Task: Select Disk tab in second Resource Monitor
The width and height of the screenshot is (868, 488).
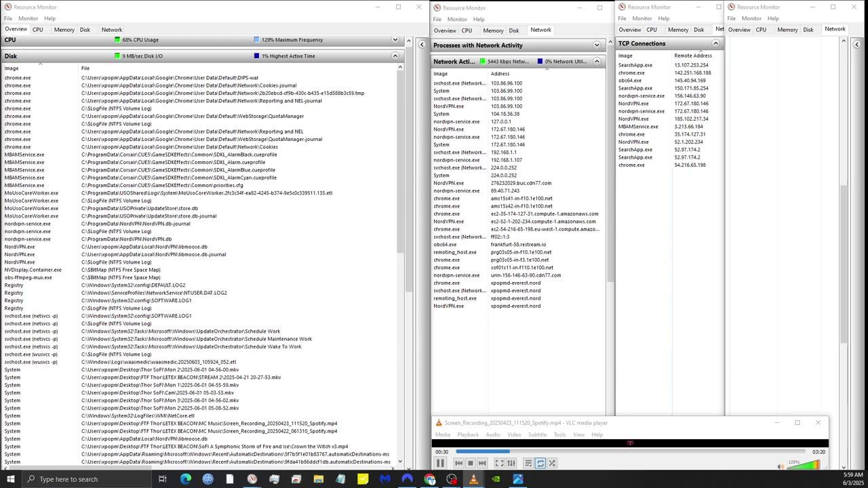Action: pos(514,30)
